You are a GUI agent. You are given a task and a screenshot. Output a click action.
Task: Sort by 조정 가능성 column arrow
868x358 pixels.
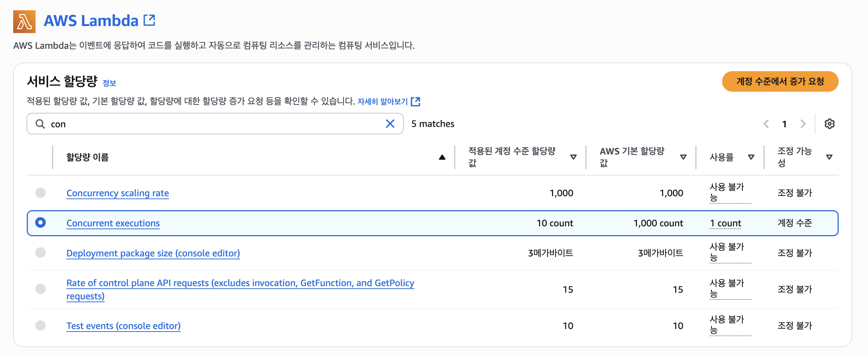point(829,157)
